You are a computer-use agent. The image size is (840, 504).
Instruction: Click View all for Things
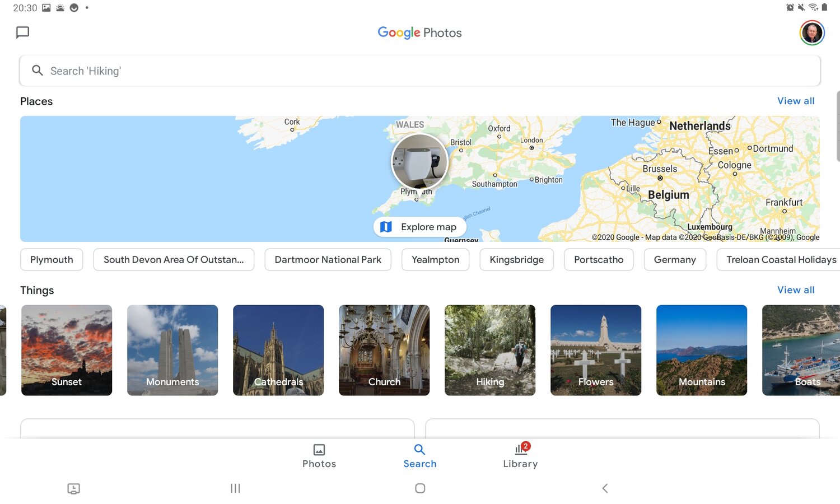pyautogui.click(x=796, y=290)
